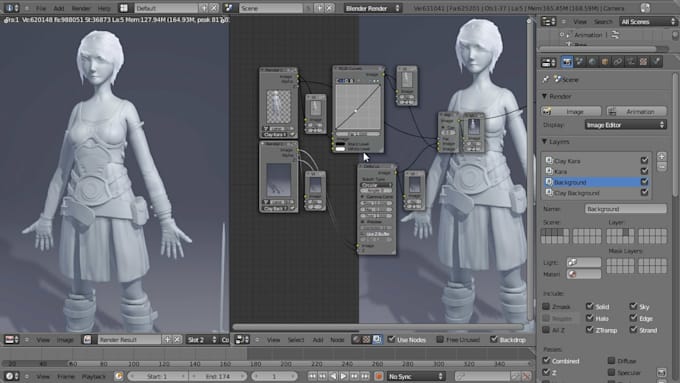Open the World properties tab icon
The width and height of the screenshot is (680, 383).
tap(592, 62)
